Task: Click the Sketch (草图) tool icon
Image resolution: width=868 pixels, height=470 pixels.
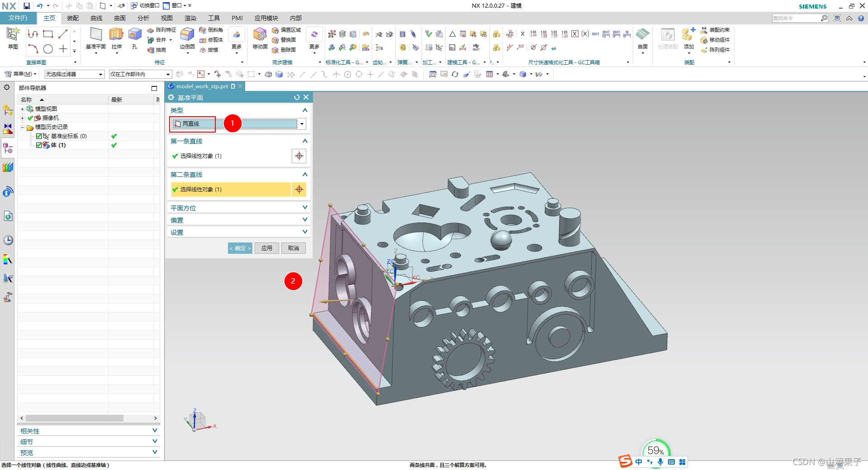Action: [13, 34]
